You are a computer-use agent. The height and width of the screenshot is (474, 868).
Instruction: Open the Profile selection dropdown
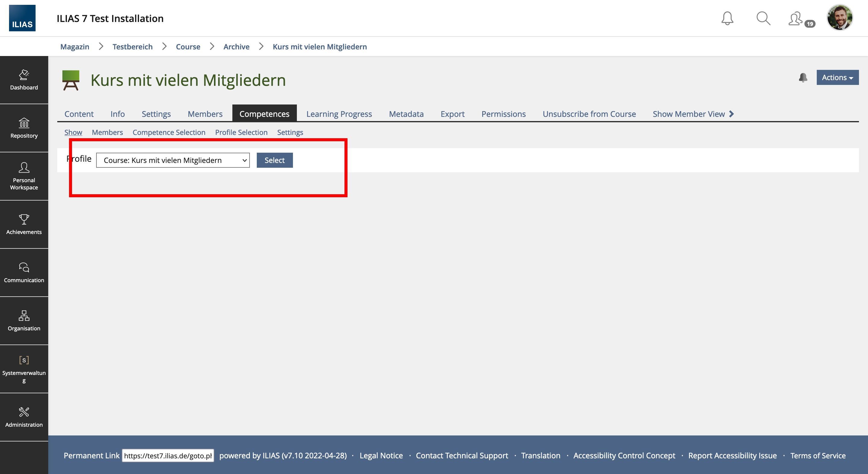[x=173, y=160]
